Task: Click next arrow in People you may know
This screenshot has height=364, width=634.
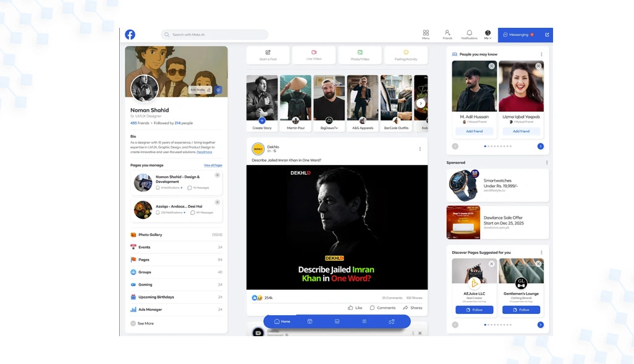Action: [x=540, y=146]
